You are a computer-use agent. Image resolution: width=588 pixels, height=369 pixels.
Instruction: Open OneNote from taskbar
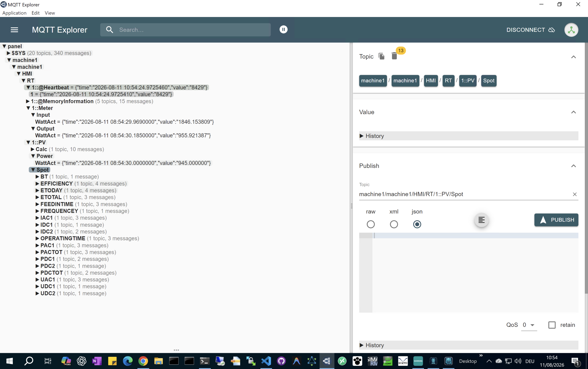[97, 361]
